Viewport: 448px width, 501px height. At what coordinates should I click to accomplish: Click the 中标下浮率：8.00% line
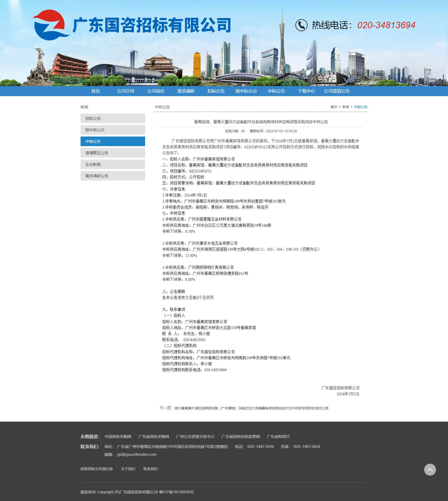(x=179, y=280)
